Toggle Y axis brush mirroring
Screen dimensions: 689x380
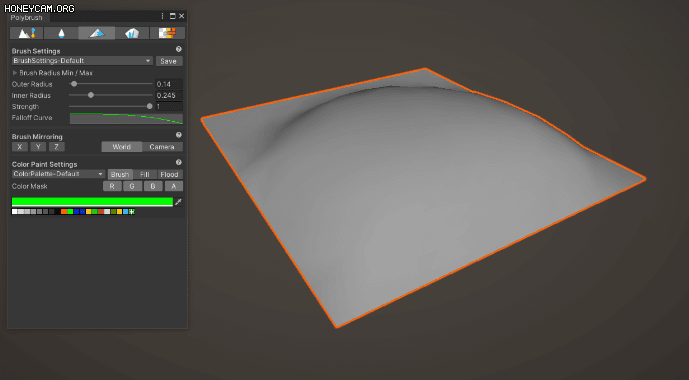click(38, 147)
